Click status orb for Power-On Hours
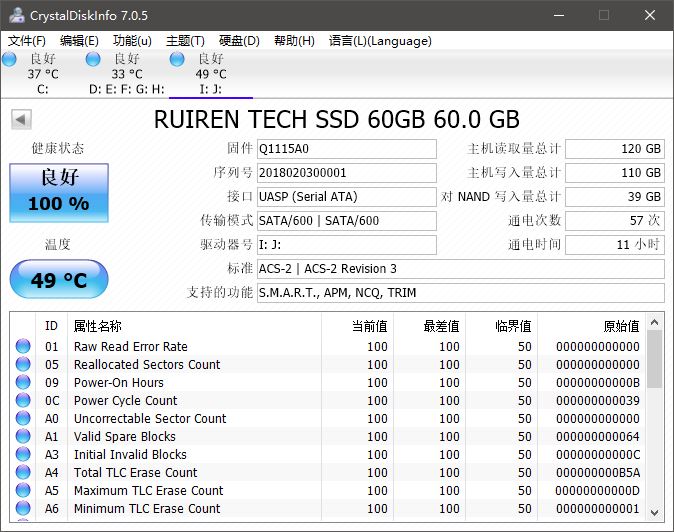 pos(23,382)
